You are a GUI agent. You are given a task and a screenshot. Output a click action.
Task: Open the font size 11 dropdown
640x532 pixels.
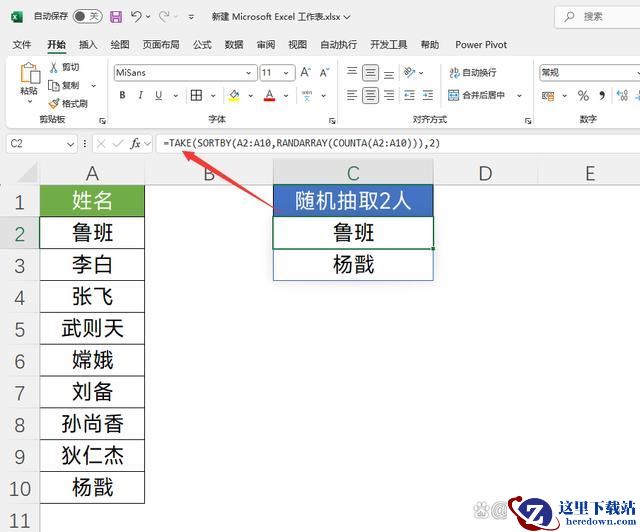tap(286, 73)
